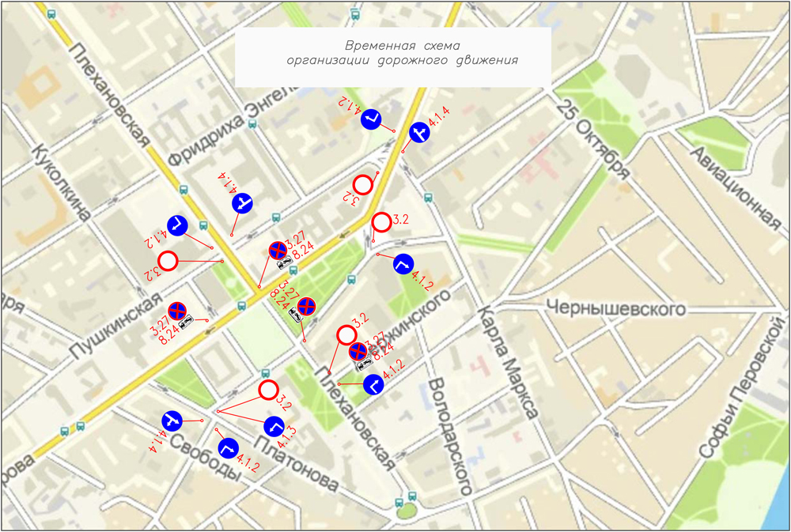The width and height of the screenshot is (791, 532).
Task: Click the 3.2 red circle above the Пушкинская label
Action: click(168, 260)
